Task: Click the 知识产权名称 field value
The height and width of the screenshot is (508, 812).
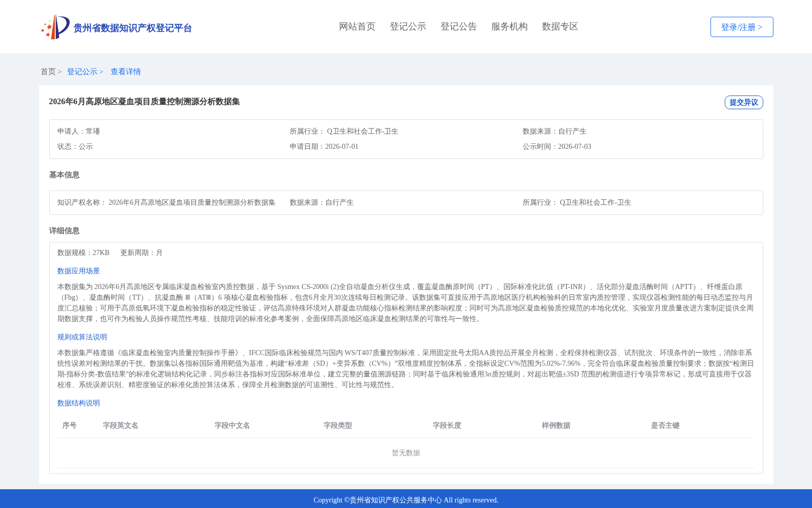Action: click(192, 202)
